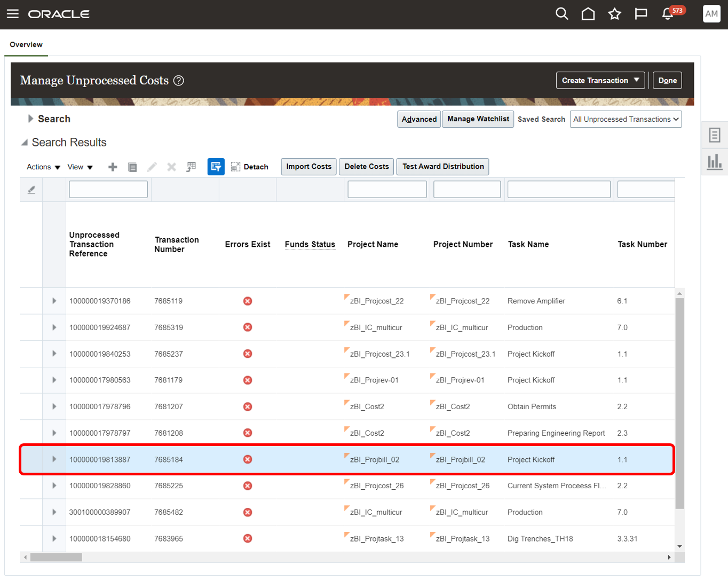The image size is (728, 579).
Task: Open Favorites star icon
Action: pyautogui.click(x=615, y=14)
